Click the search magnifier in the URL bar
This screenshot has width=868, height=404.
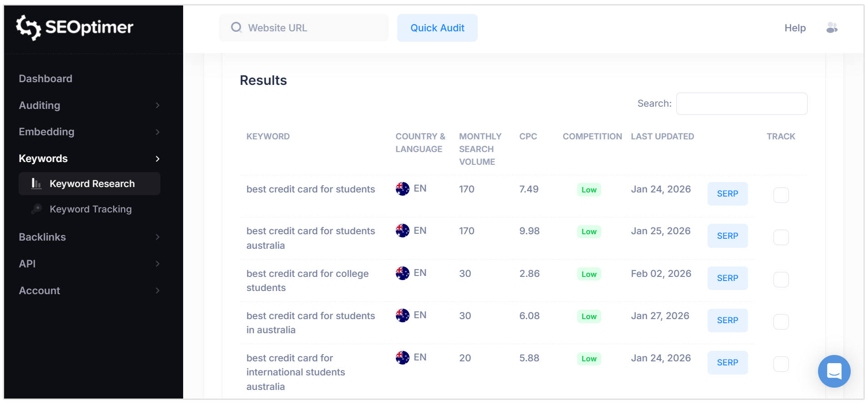coord(236,27)
